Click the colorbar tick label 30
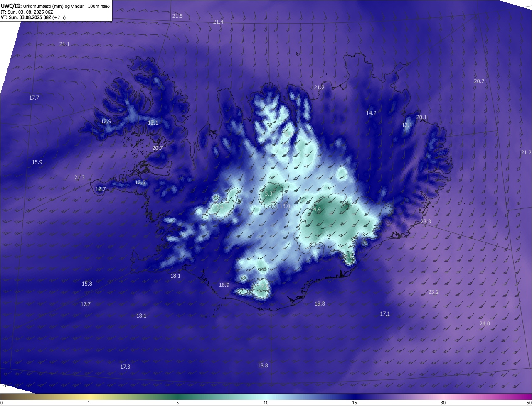The width and height of the screenshot is (532, 406). point(443,403)
